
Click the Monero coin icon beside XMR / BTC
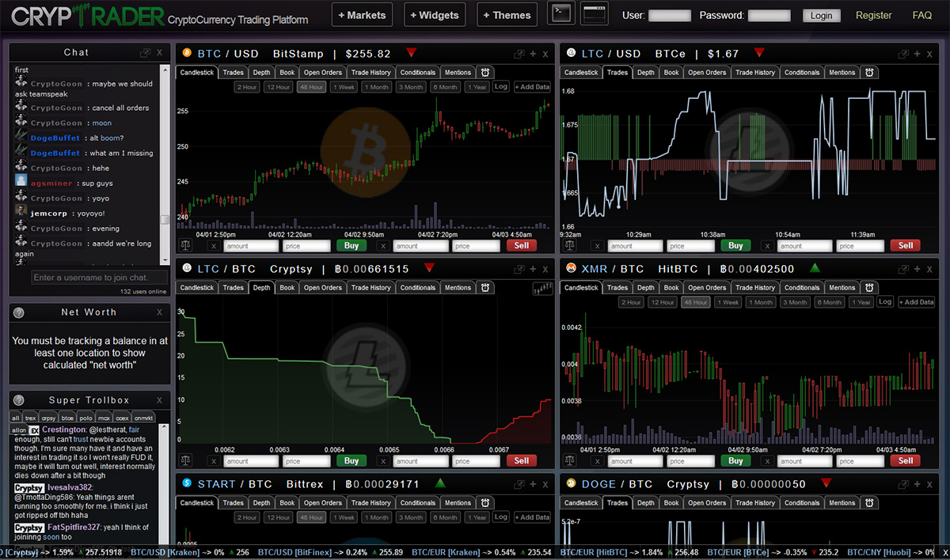click(x=572, y=269)
